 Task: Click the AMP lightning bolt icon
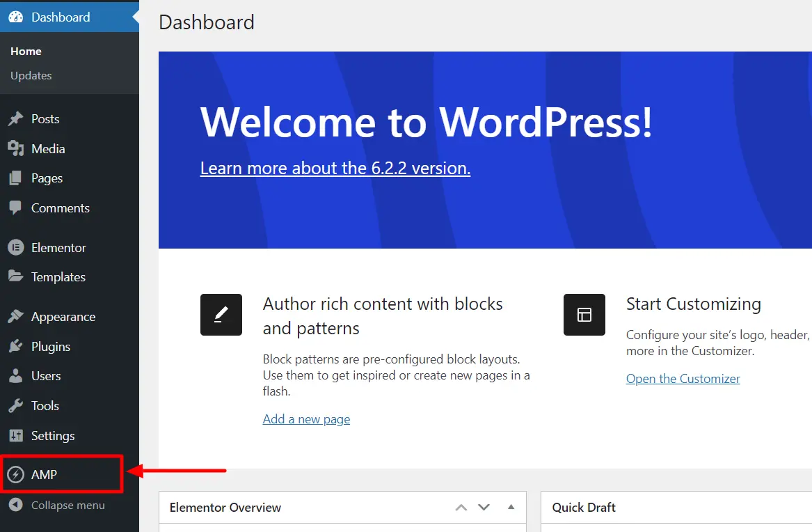click(x=16, y=474)
